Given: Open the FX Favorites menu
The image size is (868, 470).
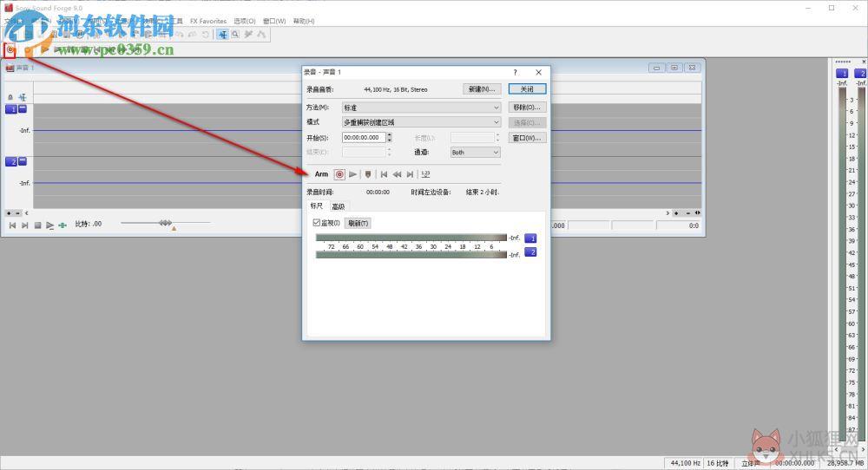Looking at the screenshot, I should (x=208, y=21).
